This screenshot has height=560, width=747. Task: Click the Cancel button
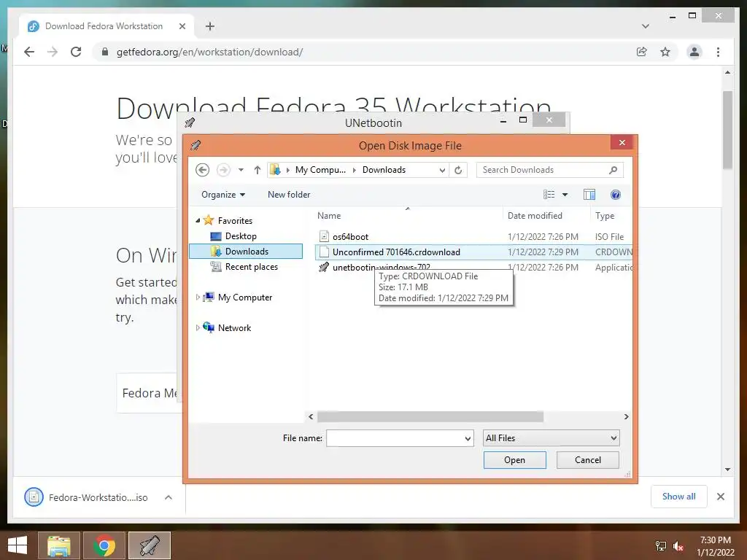(x=587, y=460)
